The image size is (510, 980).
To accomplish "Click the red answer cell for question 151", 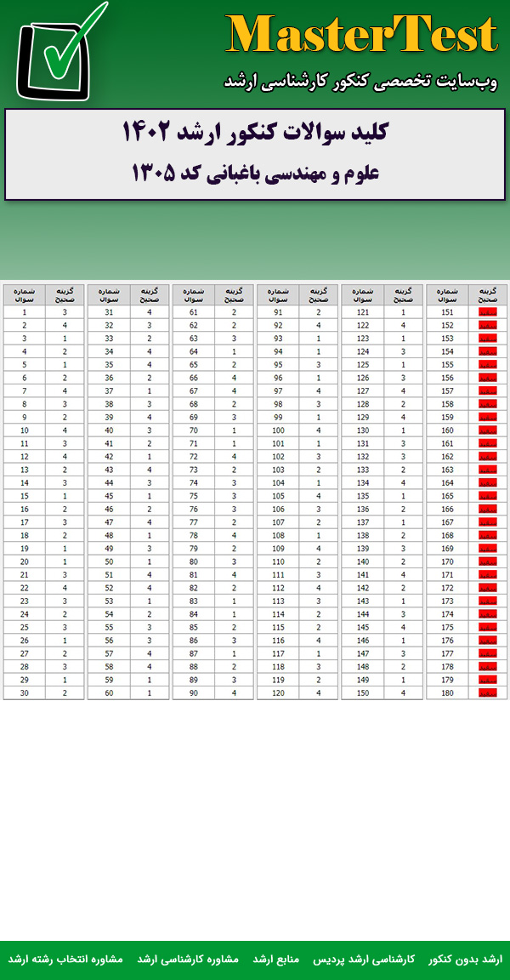I will coord(487,312).
